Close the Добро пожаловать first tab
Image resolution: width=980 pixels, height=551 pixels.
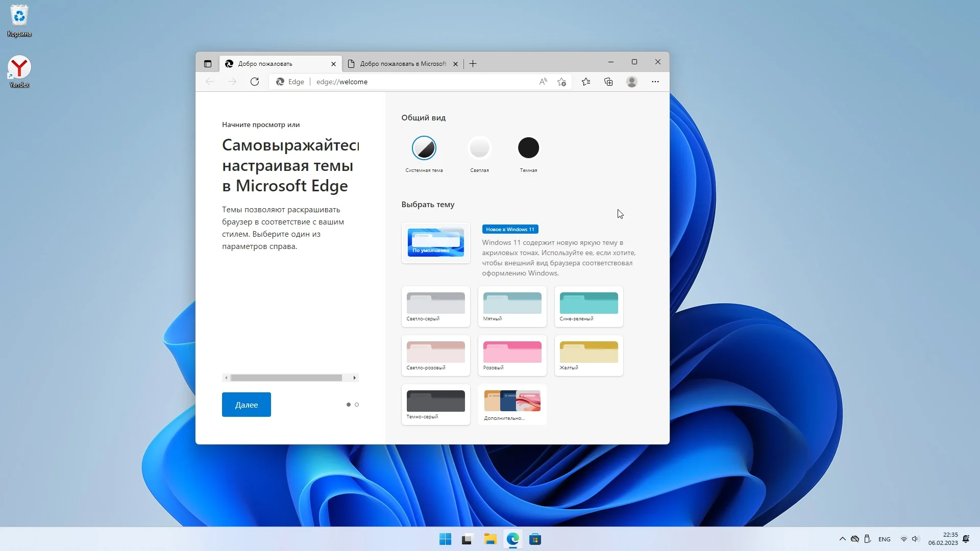tap(333, 64)
